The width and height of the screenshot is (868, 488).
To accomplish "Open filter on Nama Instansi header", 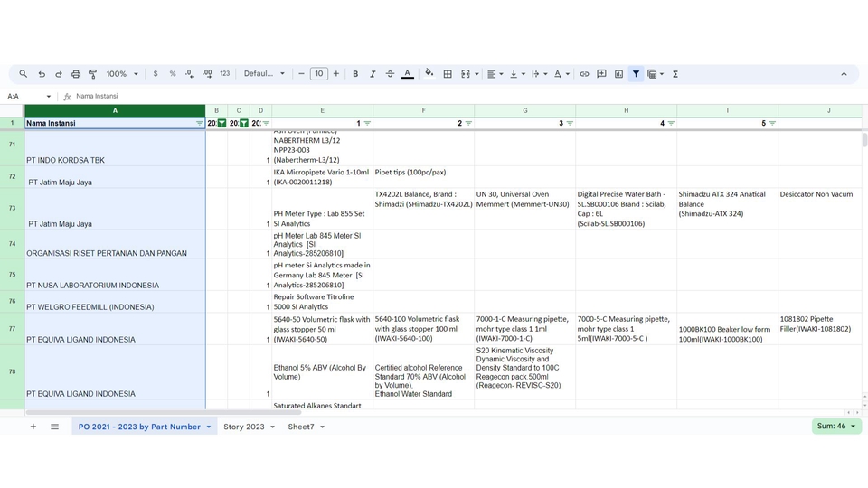I will (x=199, y=124).
